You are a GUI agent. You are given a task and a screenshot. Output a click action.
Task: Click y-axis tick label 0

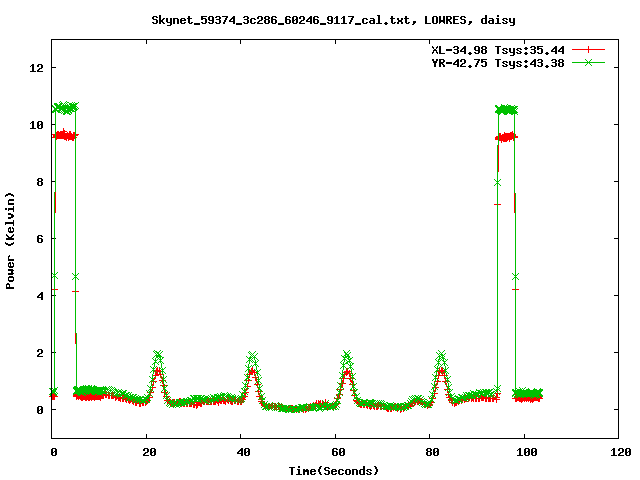pos(40,410)
